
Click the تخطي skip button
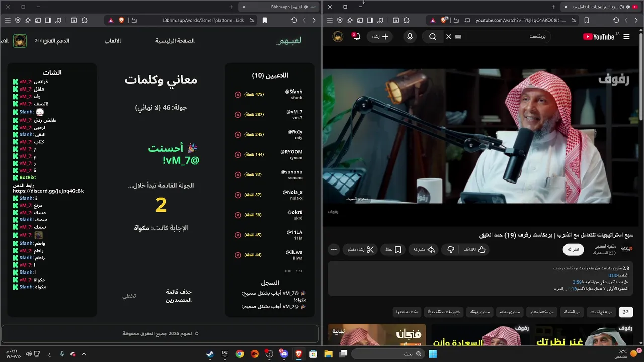coord(129,296)
